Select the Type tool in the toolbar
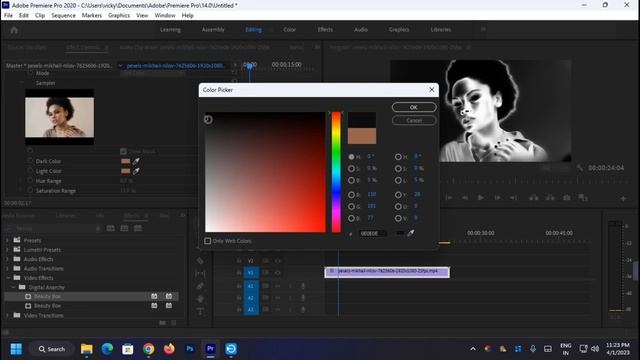640x360 pixels. pos(200,311)
